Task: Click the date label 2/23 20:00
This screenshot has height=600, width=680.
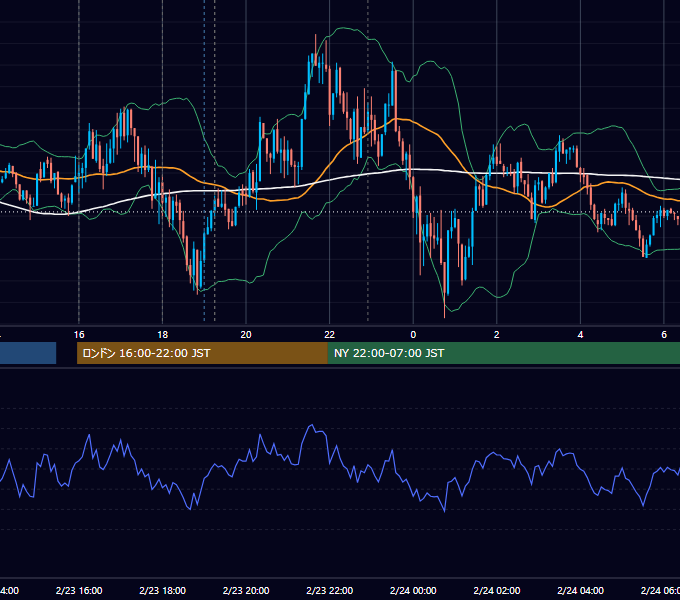Action: point(246,590)
